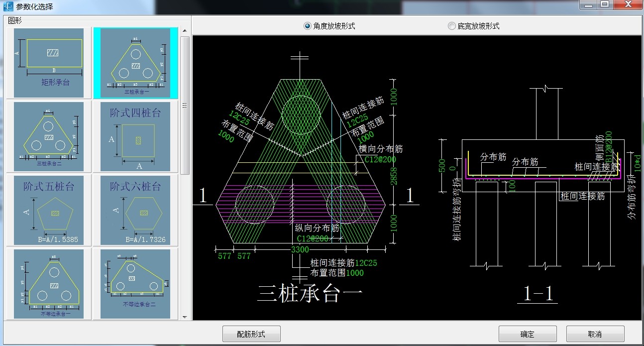Click the 纵向分布筋 label in plan drawing

pos(317,229)
